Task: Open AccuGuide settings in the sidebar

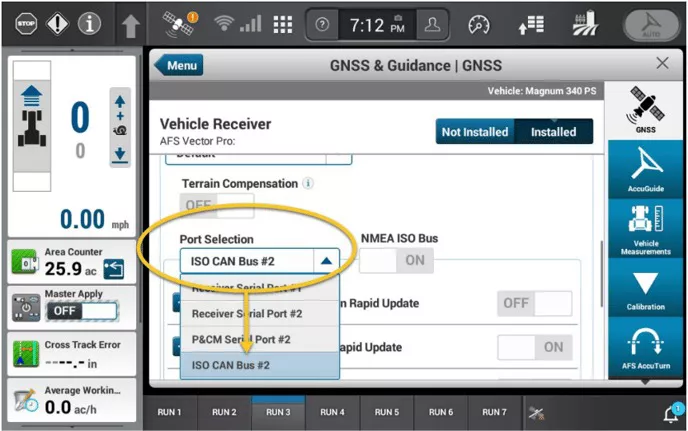Action: (646, 167)
